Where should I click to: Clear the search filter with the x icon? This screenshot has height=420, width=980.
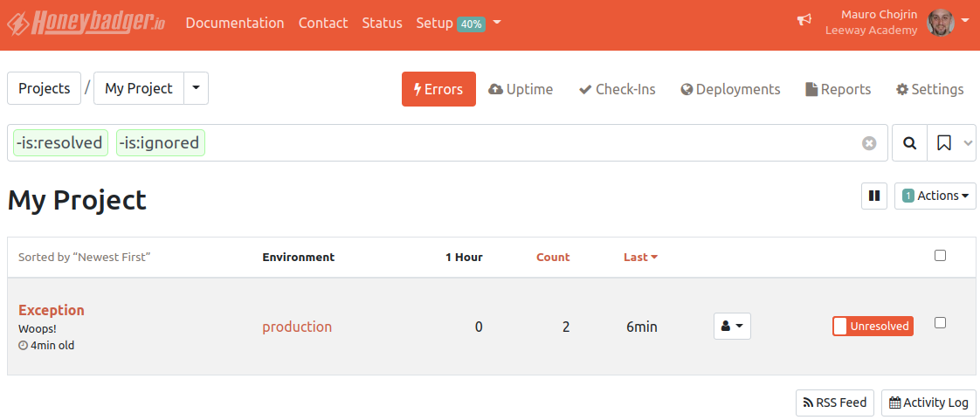tap(869, 143)
